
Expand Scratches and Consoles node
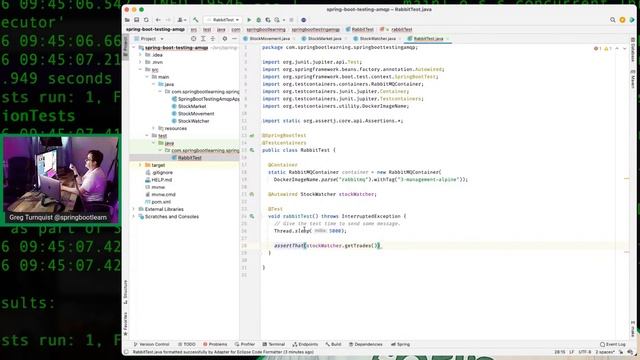[x=134, y=217]
